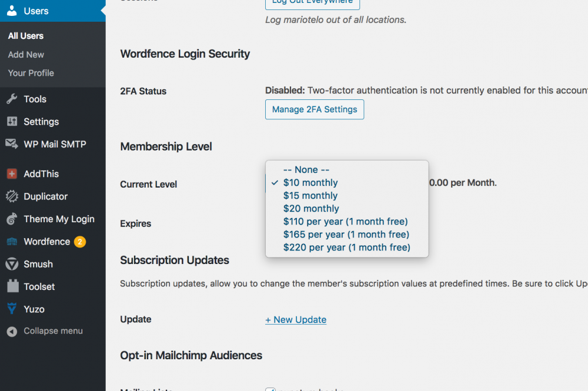Screen dimensions: 588x391
Task: Click the WP Mail SMTP envelope icon
Action: coord(12,144)
